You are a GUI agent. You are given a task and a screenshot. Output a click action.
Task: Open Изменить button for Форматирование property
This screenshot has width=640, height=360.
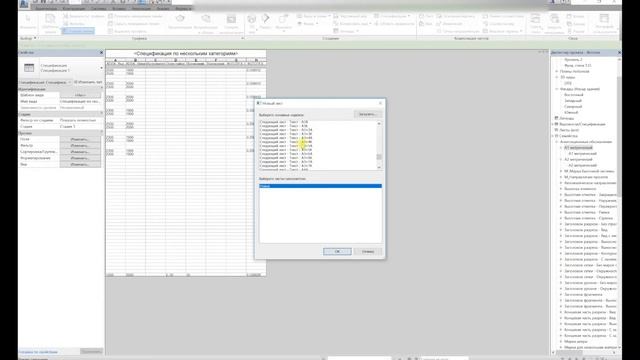(x=80, y=158)
